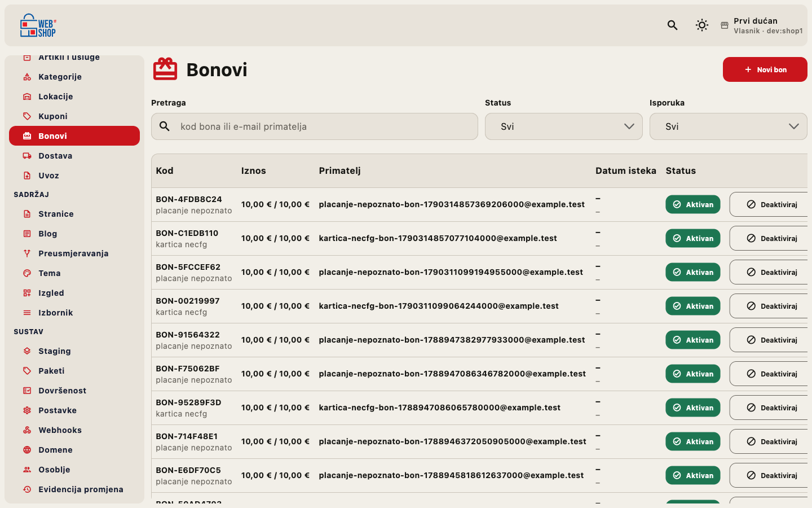Click the Domene globe icon
The width and height of the screenshot is (812, 508).
27,450
